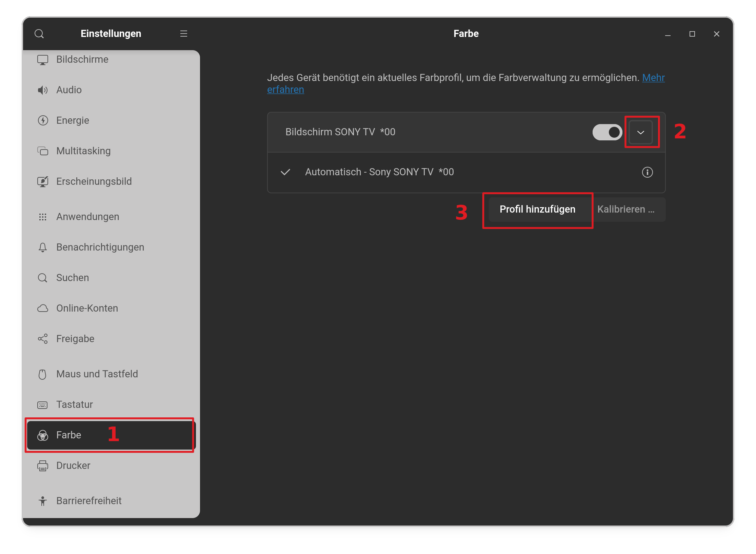Image resolution: width=756 pixels, height=554 pixels.
Task: Click the Bildschirm SONY TV device row
Action: pyautogui.click(x=340, y=132)
